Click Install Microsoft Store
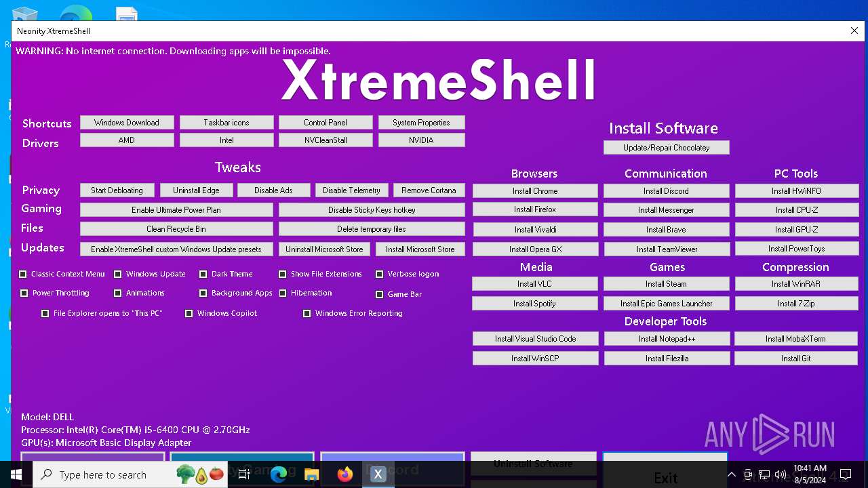This screenshot has height=488, width=868. [420, 249]
